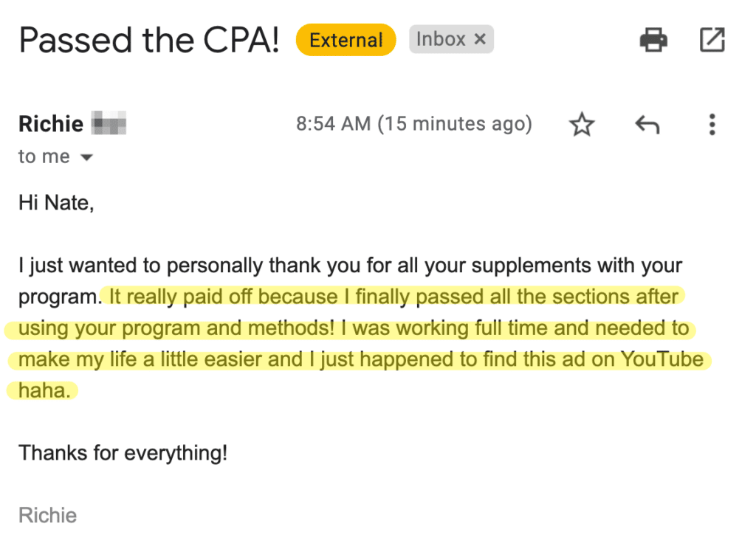Remove the Inbox label with its x

tap(480, 39)
